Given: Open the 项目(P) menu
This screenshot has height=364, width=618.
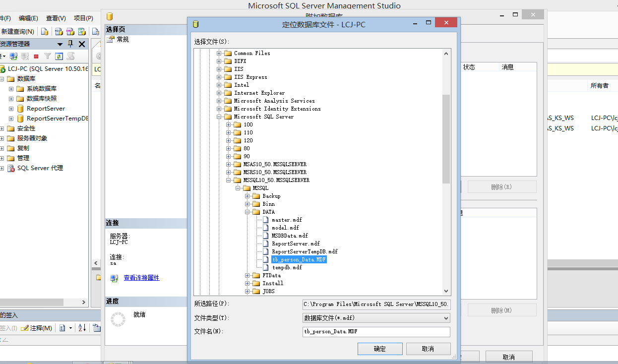Looking at the screenshot, I should click(x=83, y=18).
